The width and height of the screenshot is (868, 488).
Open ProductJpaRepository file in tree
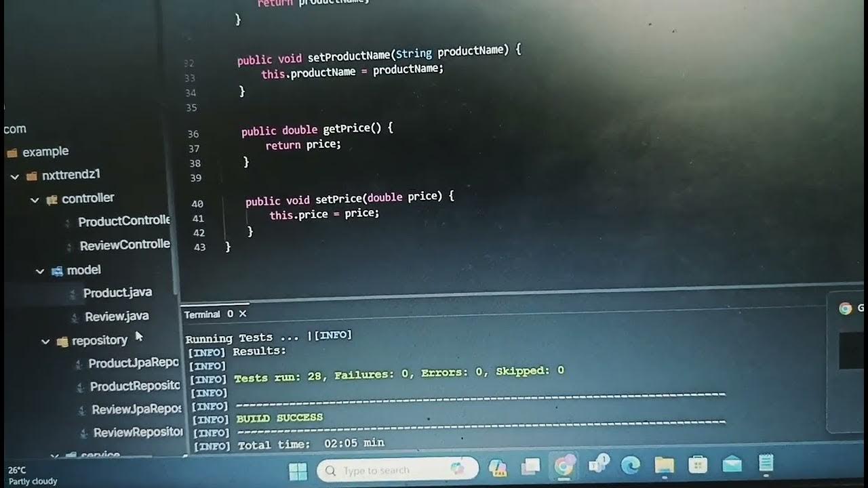pyautogui.click(x=134, y=363)
